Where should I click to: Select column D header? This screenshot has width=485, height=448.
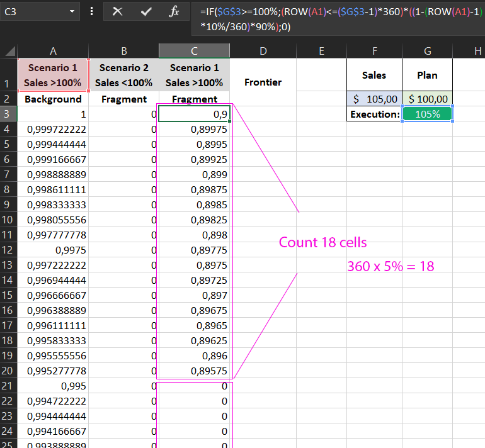(x=263, y=50)
